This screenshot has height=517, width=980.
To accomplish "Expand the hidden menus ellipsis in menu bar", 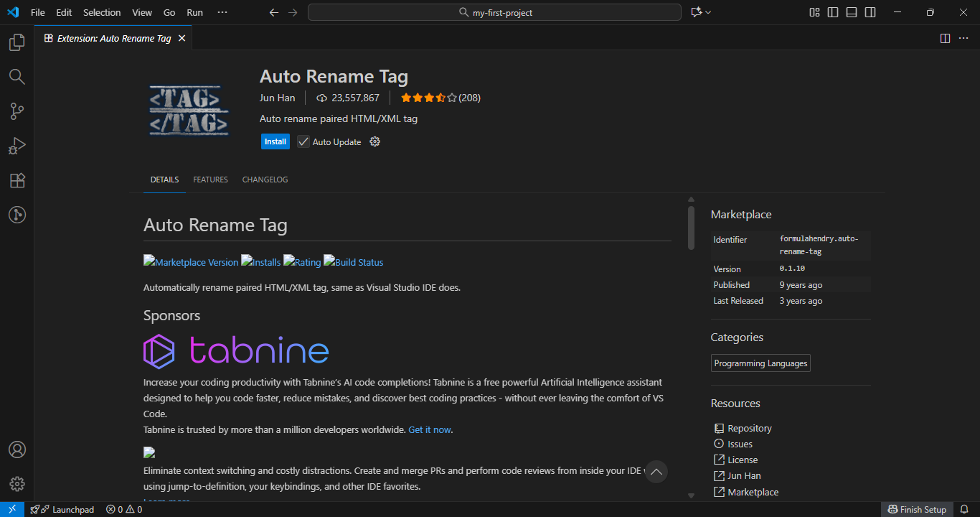I will tap(222, 12).
